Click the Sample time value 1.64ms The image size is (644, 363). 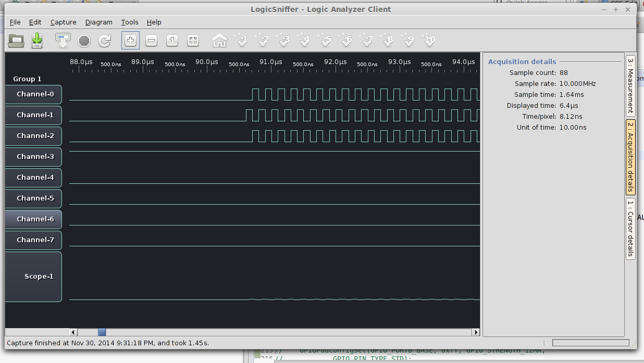click(x=572, y=95)
